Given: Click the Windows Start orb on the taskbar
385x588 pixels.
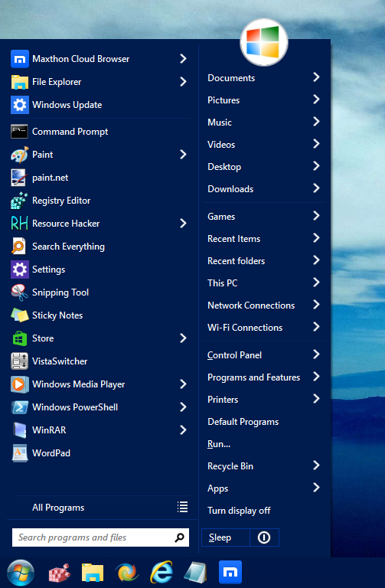Looking at the screenshot, I should point(21,573).
